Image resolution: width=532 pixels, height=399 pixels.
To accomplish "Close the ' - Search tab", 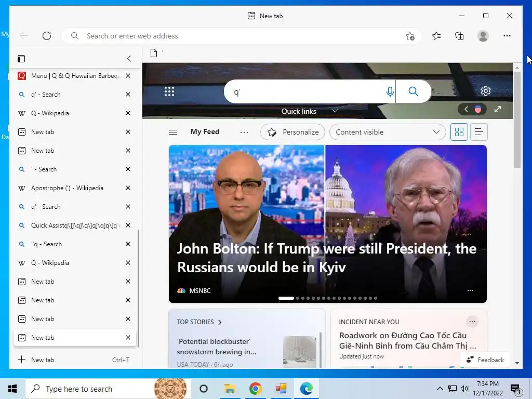I will coord(128,169).
